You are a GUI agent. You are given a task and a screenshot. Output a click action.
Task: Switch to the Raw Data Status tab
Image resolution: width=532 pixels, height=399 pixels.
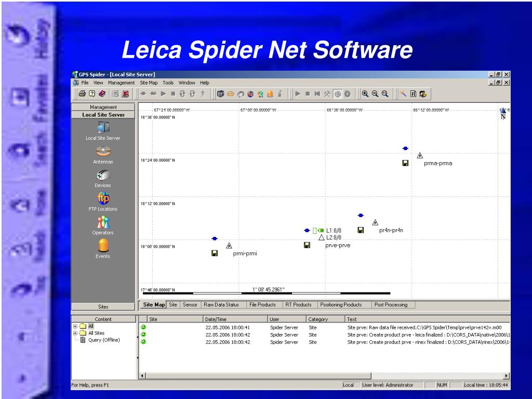[x=221, y=304]
